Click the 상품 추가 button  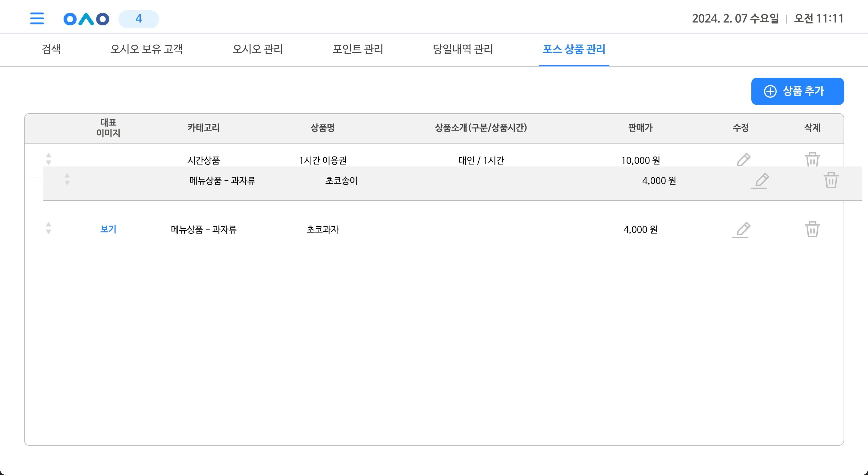(x=797, y=91)
